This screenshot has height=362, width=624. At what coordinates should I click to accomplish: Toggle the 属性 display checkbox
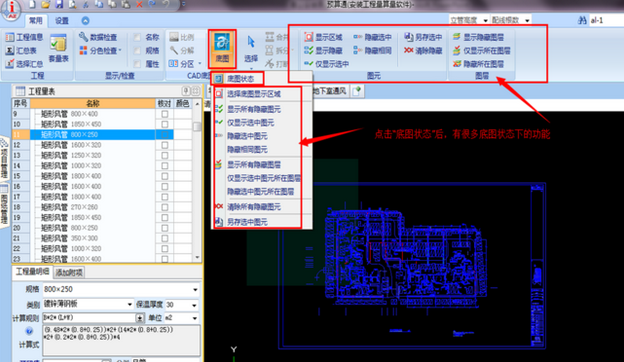point(137,64)
